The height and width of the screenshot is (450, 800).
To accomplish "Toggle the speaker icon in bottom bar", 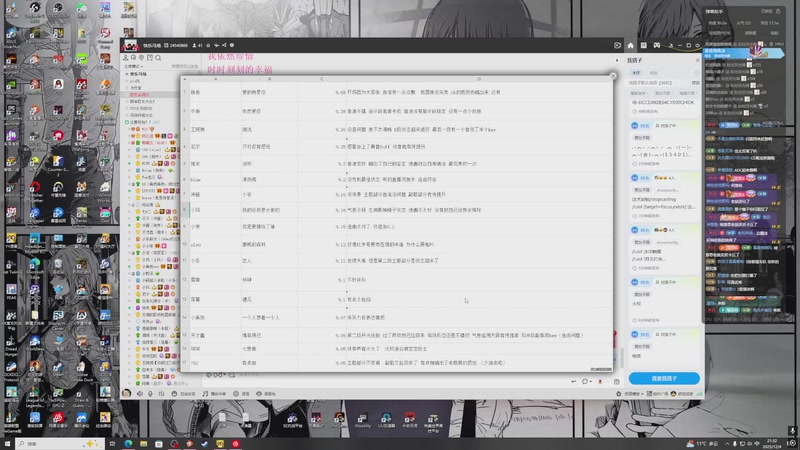I will (x=139, y=393).
